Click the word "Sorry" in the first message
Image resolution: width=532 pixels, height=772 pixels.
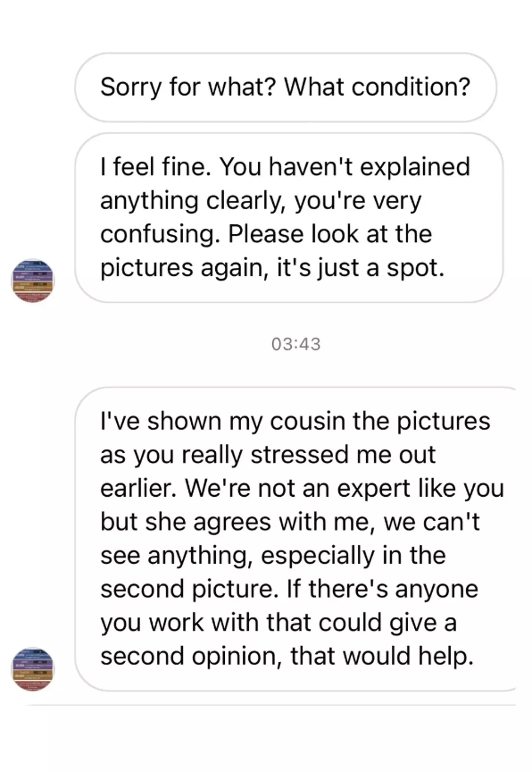tap(131, 87)
